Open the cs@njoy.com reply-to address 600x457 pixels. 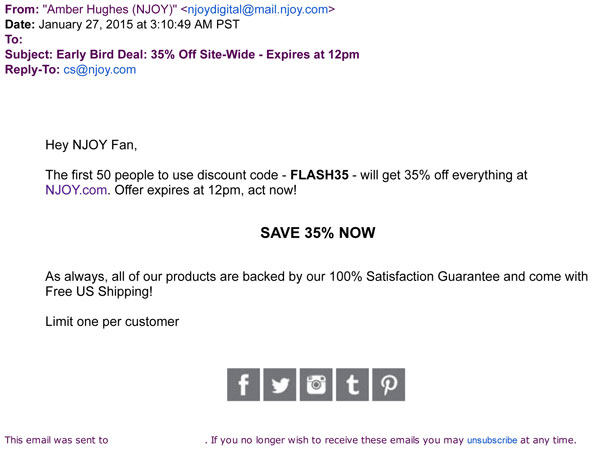(99, 70)
